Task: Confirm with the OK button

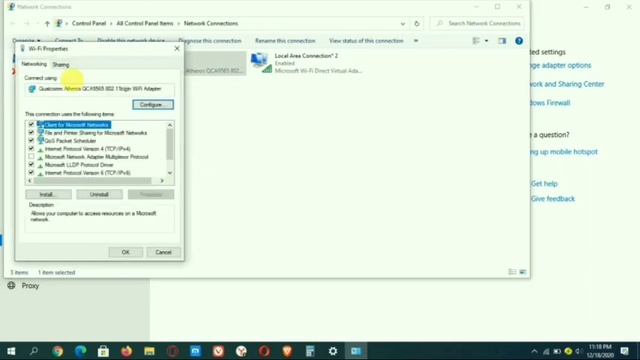Action: 126,252
